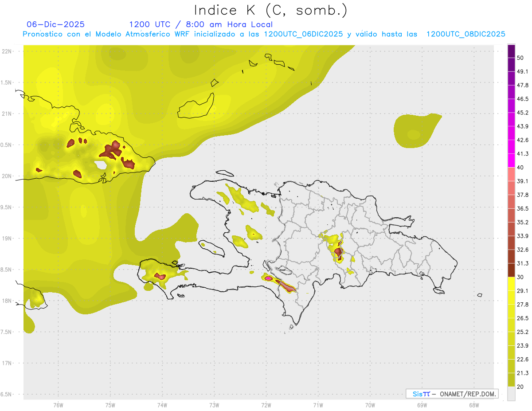Click the salmon swatch between 40 and 39.1

click(x=512, y=174)
